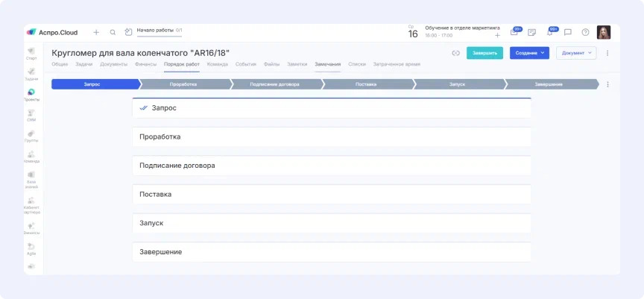Screen dimensions: 644x299
Task: Open project three-dot menu beside Документ
Action: click(608, 53)
